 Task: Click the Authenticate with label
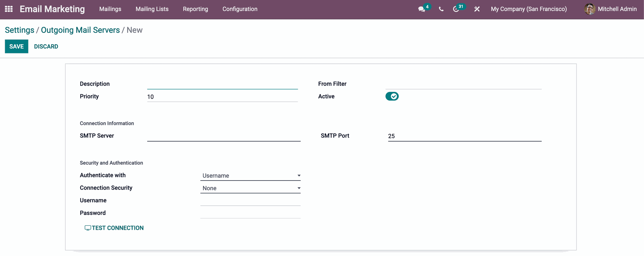click(103, 175)
